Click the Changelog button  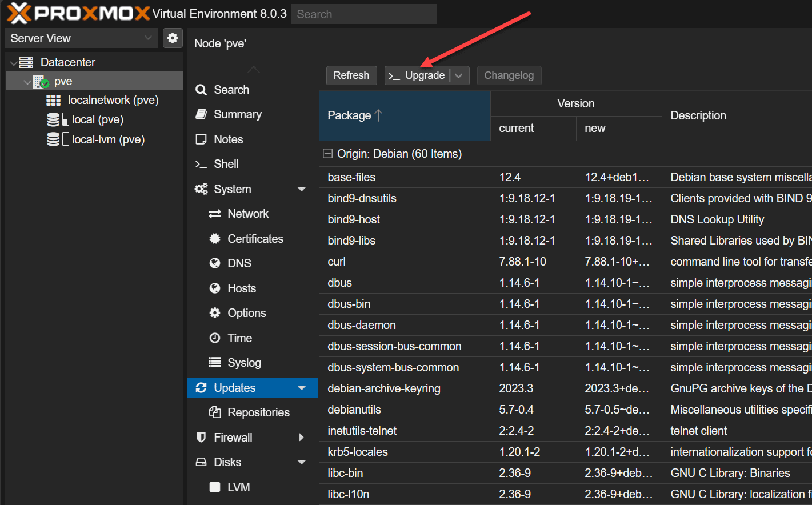pyautogui.click(x=509, y=75)
